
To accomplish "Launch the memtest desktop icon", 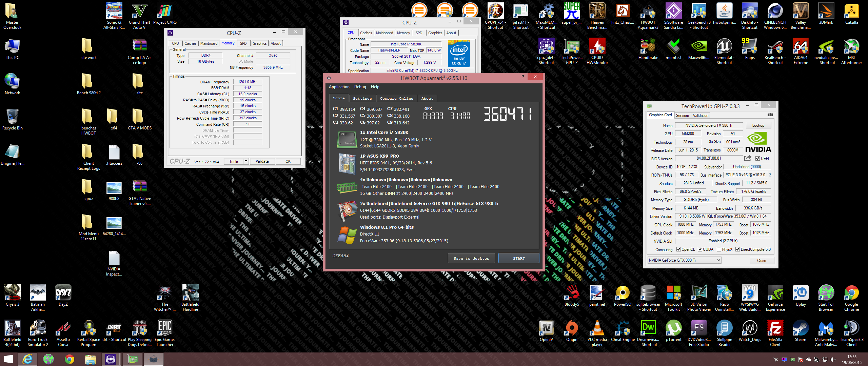I will 673,49.
